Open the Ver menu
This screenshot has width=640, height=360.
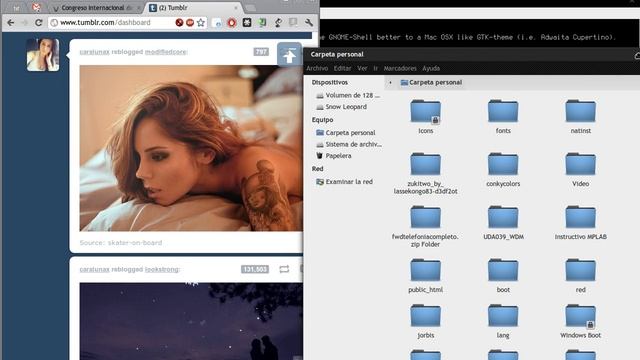click(362, 68)
